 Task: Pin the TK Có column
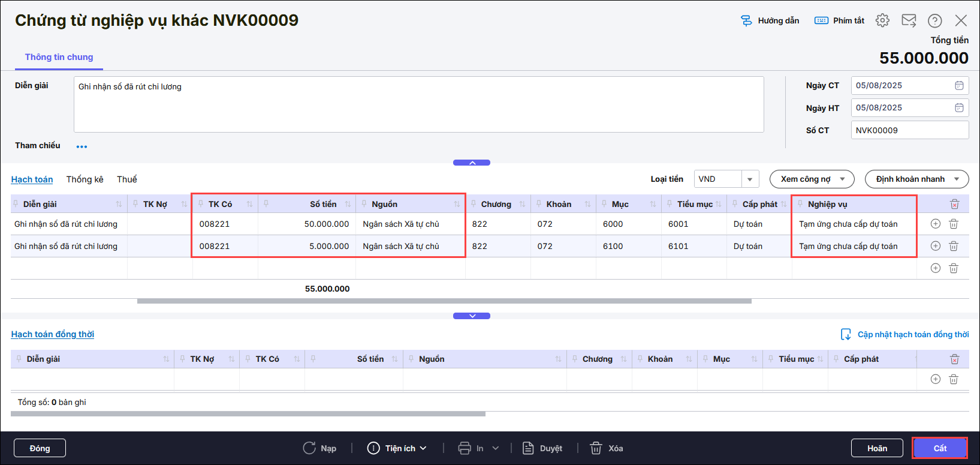201,204
